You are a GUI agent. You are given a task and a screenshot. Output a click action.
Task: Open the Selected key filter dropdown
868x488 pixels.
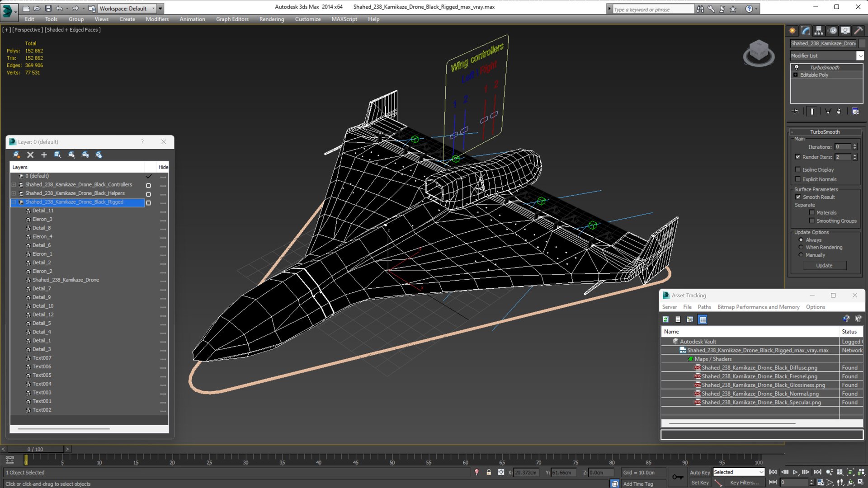739,472
